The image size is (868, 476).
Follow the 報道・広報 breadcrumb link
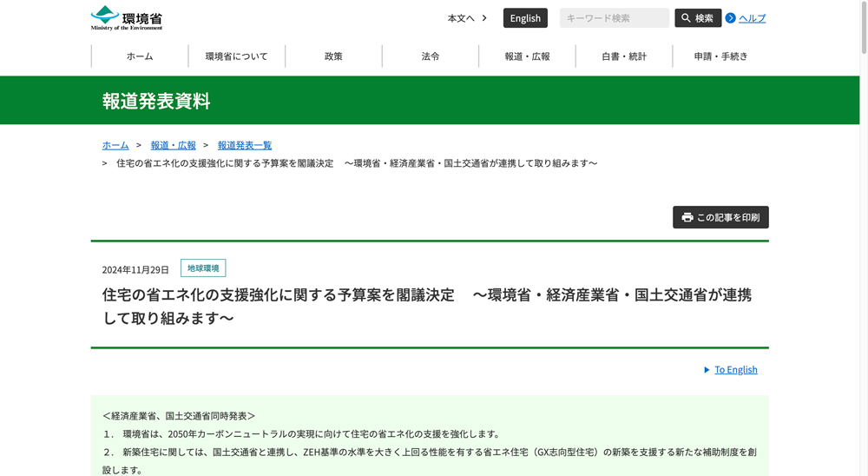click(x=173, y=145)
